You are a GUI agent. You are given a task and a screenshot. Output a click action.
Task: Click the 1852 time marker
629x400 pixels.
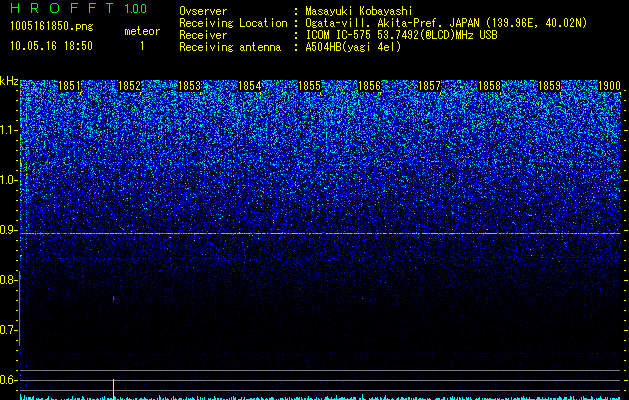(x=130, y=86)
